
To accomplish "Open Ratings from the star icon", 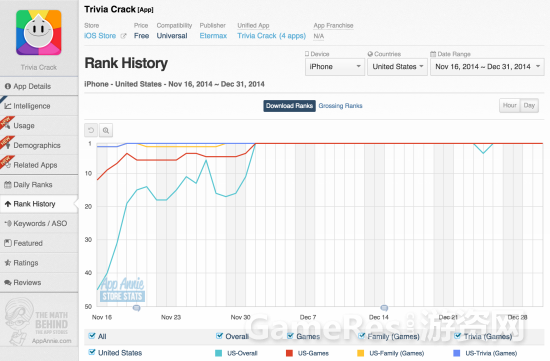I will (x=8, y=263).
